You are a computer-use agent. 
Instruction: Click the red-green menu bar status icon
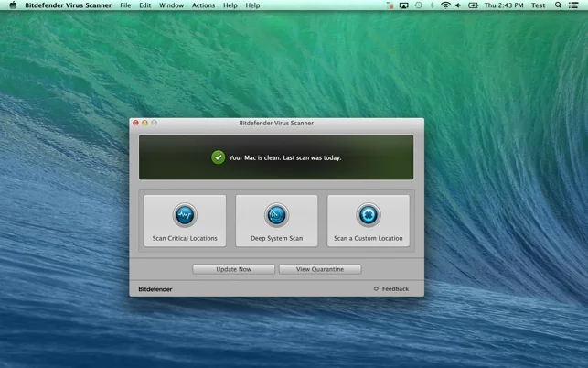(390, 5)
